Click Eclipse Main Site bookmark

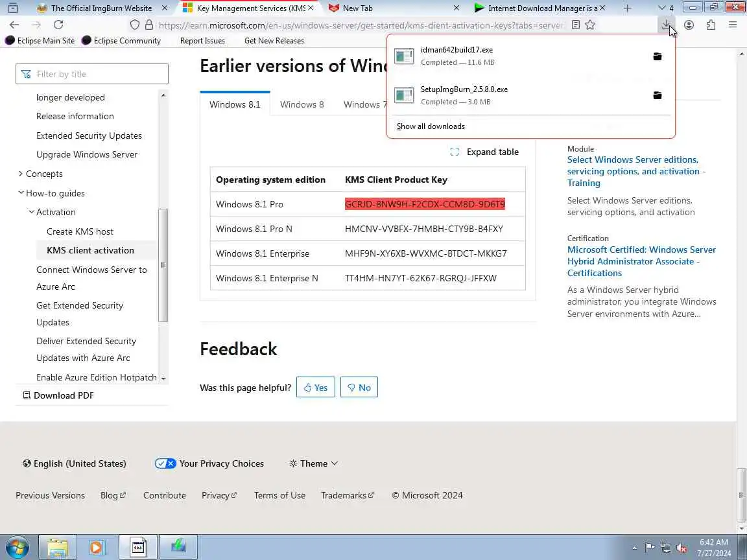point(40,40)
